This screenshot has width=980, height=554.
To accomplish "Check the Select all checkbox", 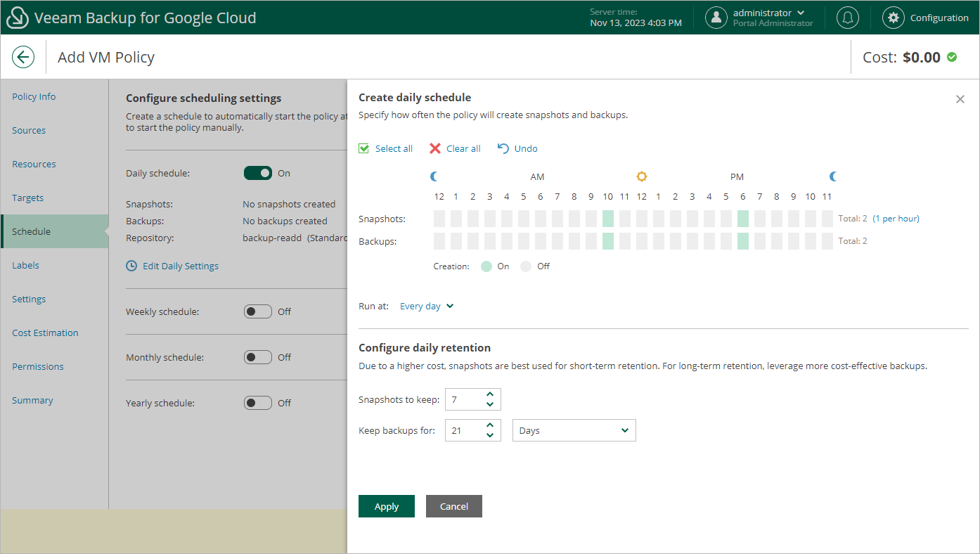I will click(x=364, y=148).
